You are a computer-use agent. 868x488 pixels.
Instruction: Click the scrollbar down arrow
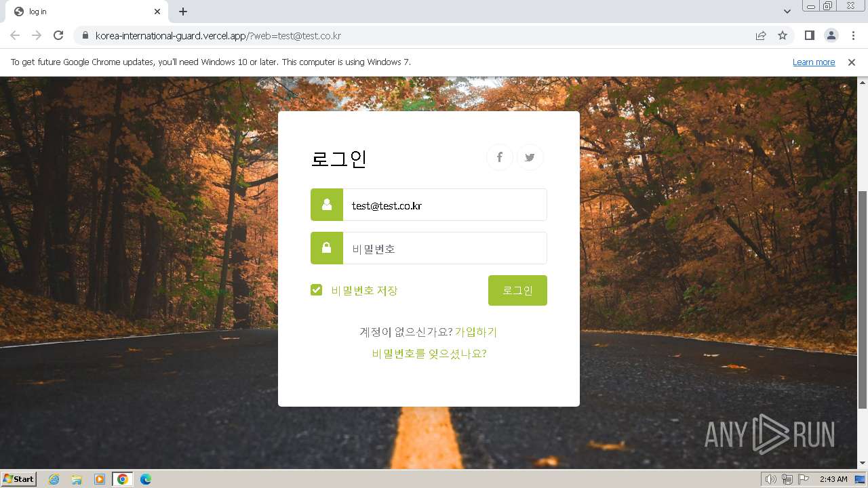tap(863, 463)
